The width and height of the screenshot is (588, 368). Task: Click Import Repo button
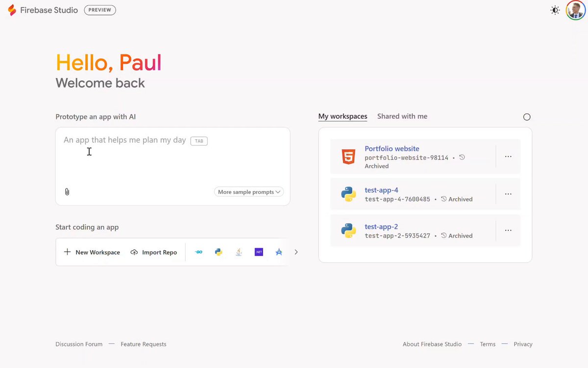tap(154, 252)
